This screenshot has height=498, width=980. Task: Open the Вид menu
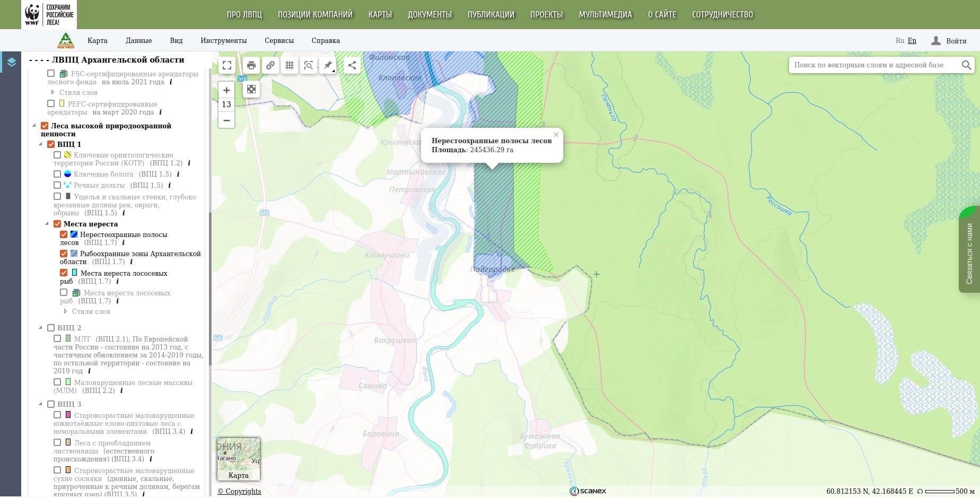[x=176, y=40]
